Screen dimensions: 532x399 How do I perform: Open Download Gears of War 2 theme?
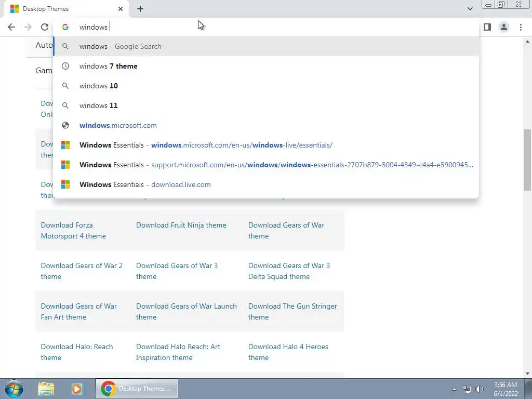(x=82, y=271)
